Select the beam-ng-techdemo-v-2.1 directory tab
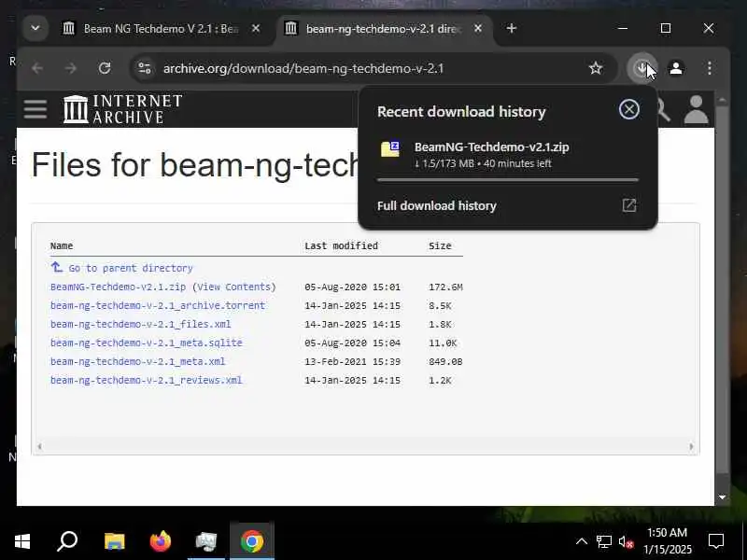This screenshot has width=747, height=560. tap(374, 29)
